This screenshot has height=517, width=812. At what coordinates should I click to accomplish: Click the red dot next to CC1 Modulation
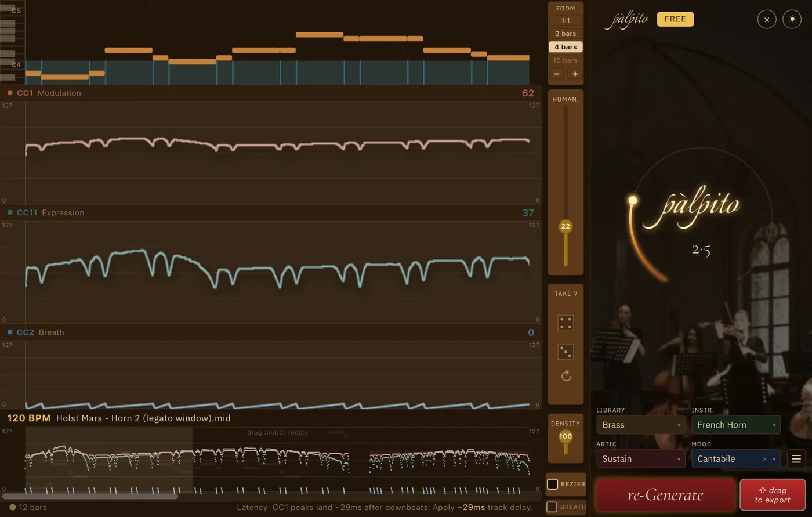[10, 93]
